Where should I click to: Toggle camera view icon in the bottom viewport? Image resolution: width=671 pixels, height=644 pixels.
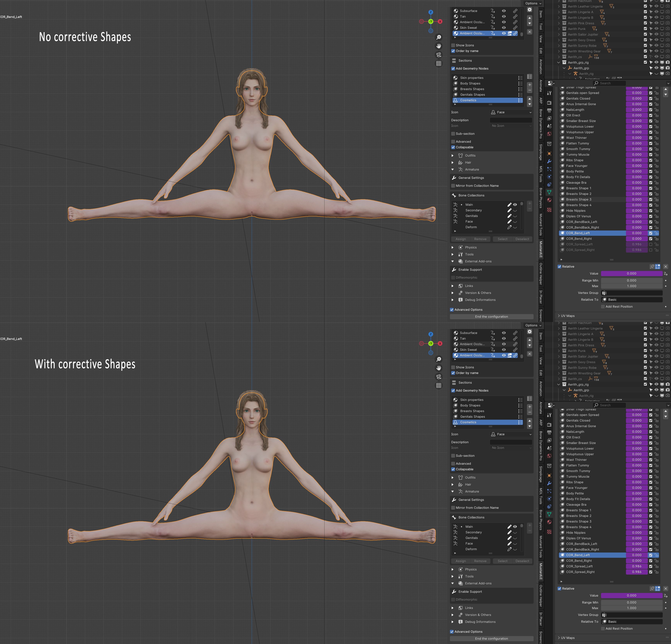click(x=439, y=377)
